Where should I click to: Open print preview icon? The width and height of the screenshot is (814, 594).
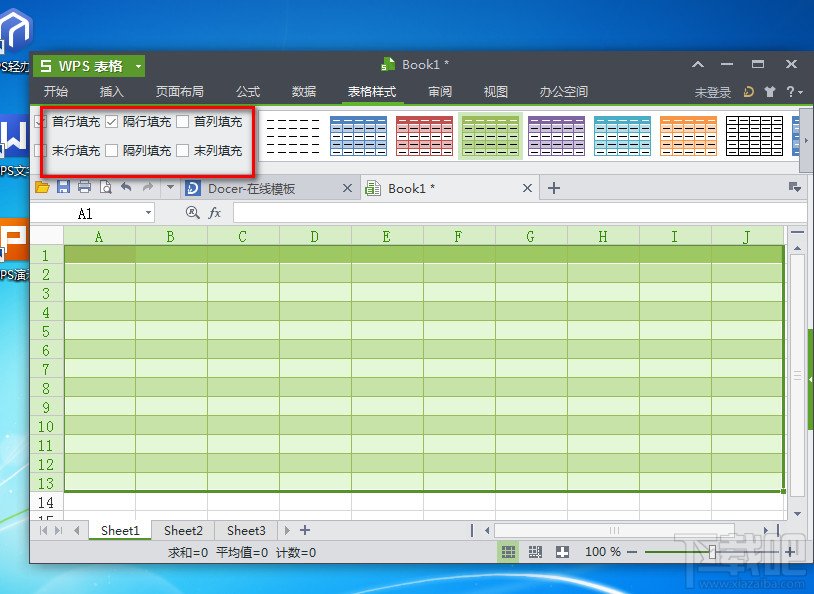click(105, 187)
